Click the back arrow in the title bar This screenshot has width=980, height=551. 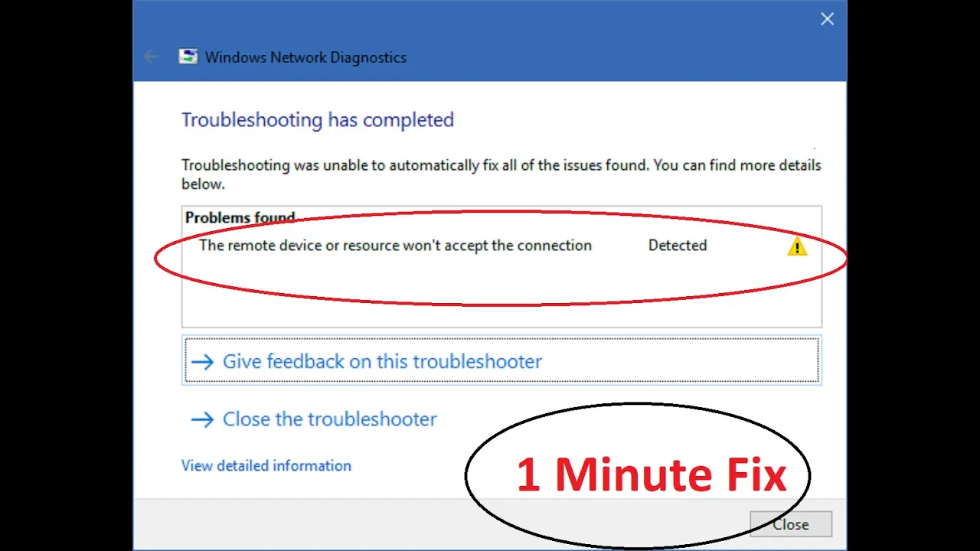(x=151, y=57)
